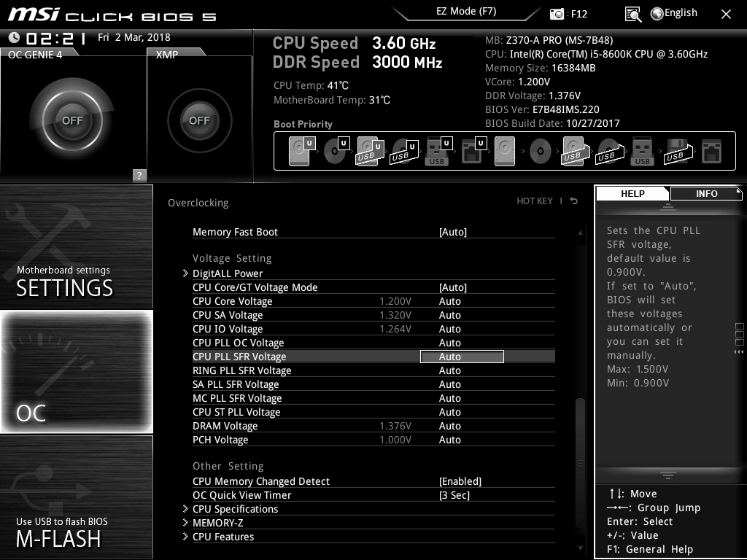Select the RING PLL SFR Voltage Auto field
747x560 pixels.
(449, 370)
